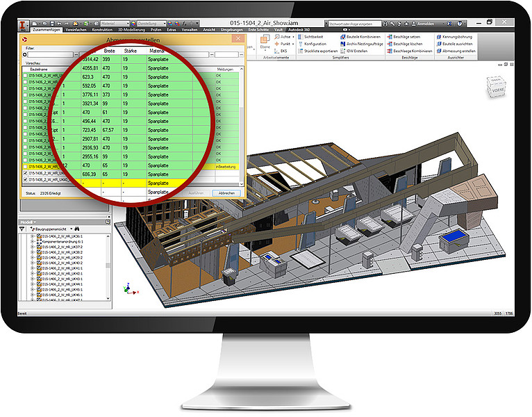Click the Sichtbarkeit tool
The width and height of the screenshot is (532, 417).
310,37
